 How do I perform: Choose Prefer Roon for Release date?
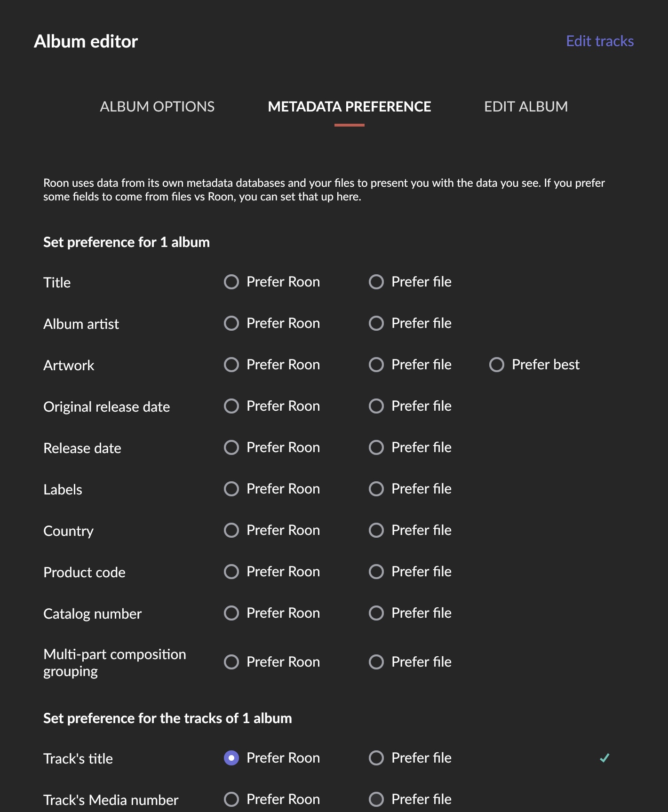[x=231, y=447]
